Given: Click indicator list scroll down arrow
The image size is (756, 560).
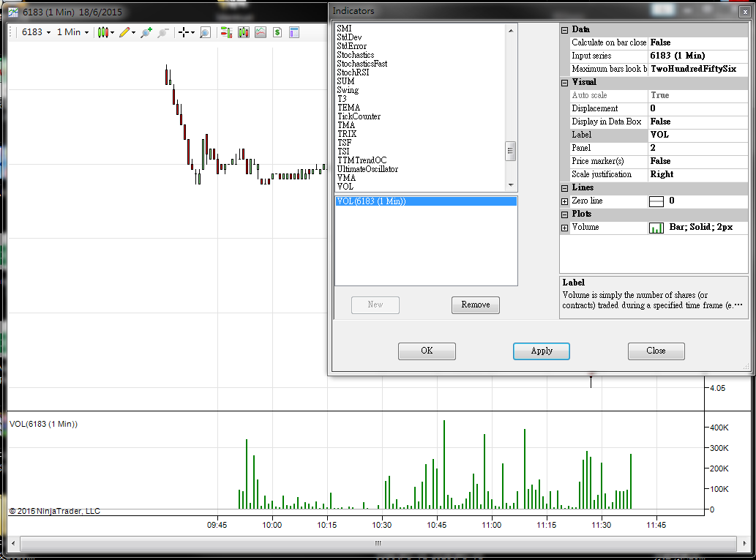Looking at the screenshot, I should point(511,185).
